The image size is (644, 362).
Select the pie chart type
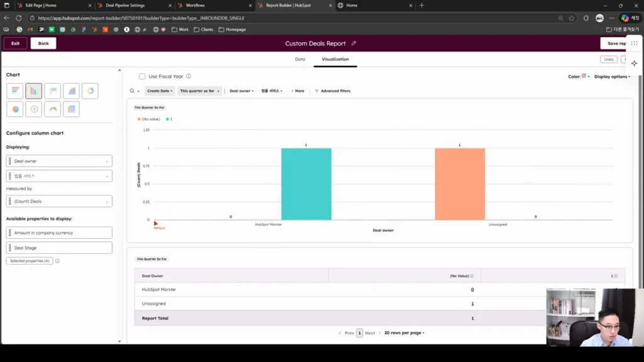15,109
